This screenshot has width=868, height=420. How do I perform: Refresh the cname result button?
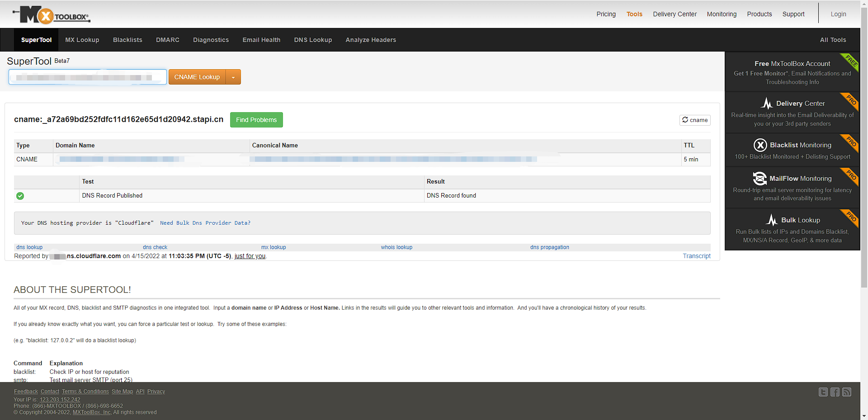695,120
